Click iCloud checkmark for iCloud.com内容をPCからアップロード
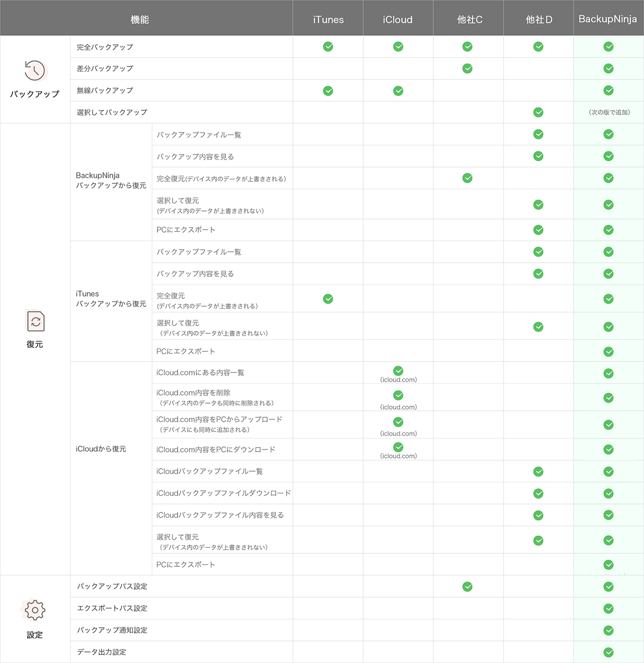This screenshot has height=663, width=644. pos(398,422)
